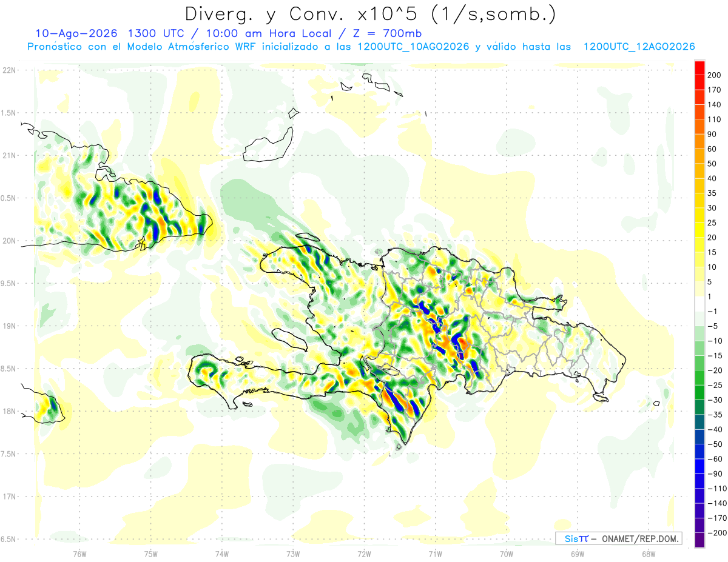Select the colorbar value label '-140'
This screenshot has height=562, width=728.
(716, 503)
